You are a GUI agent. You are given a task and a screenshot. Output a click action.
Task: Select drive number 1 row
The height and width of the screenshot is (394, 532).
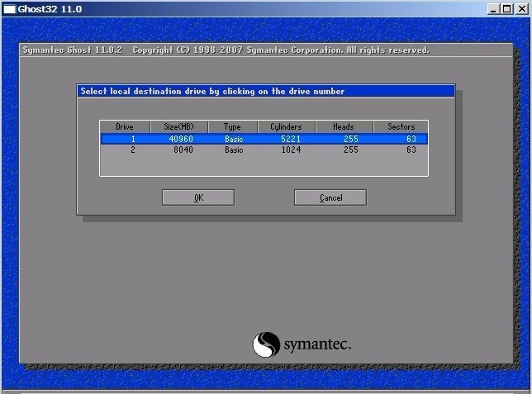tap(264, 139)
